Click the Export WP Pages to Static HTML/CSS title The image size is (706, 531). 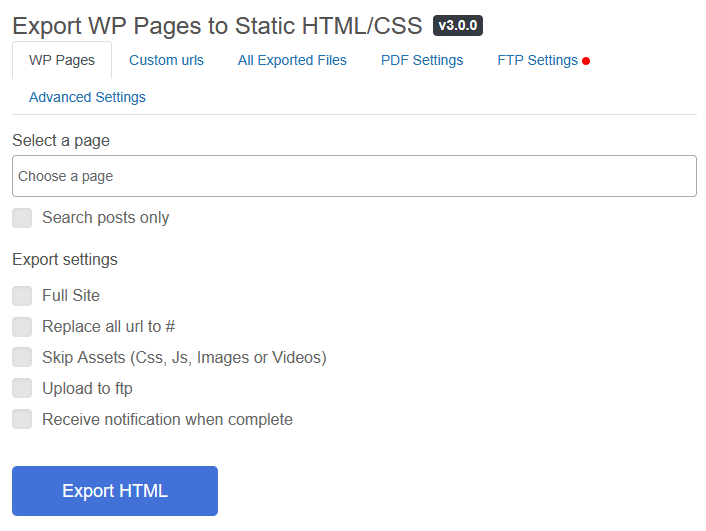217,26
